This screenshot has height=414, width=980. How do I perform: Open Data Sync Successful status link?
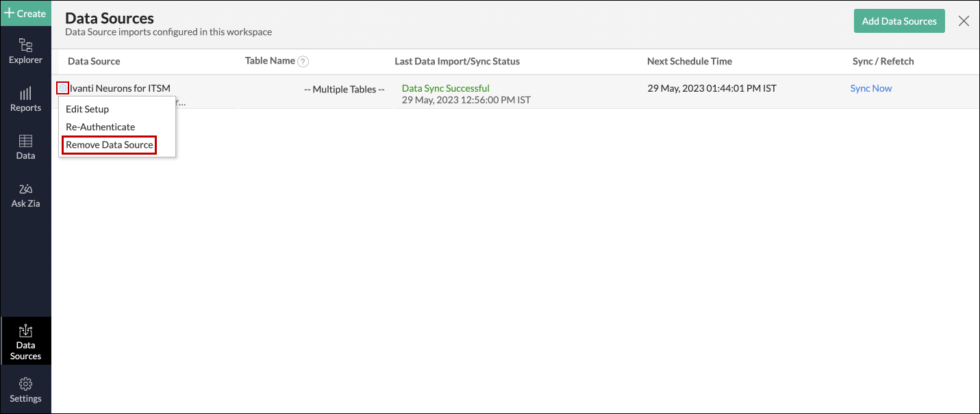pyautogui.click(x=445, y=88)
